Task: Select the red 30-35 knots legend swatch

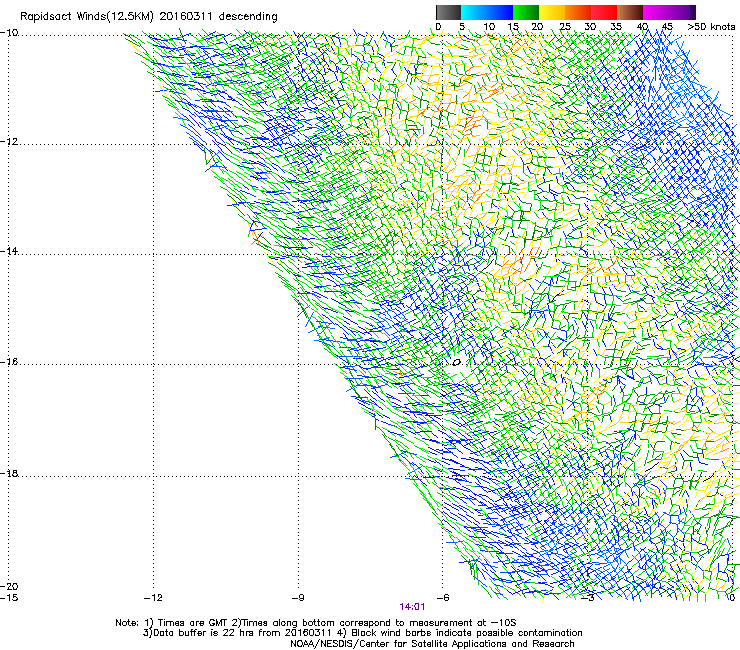Action: [604, 12]
